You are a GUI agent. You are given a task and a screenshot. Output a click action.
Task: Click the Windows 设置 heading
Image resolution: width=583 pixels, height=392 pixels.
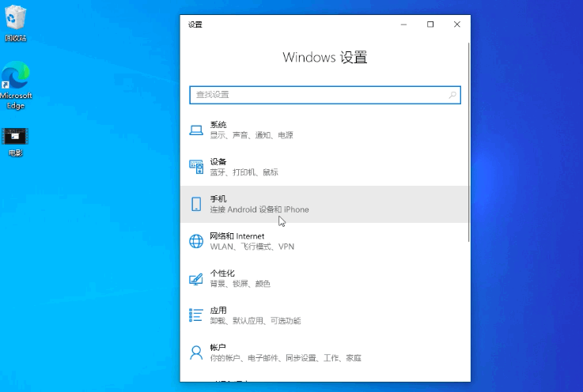(325, 58)
